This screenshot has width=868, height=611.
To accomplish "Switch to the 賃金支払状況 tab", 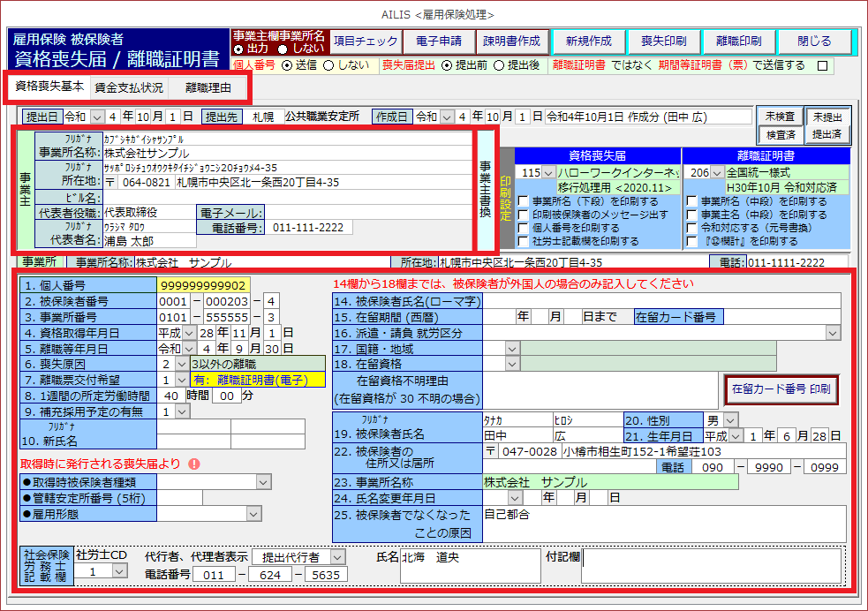I will [x=129, y=87].
